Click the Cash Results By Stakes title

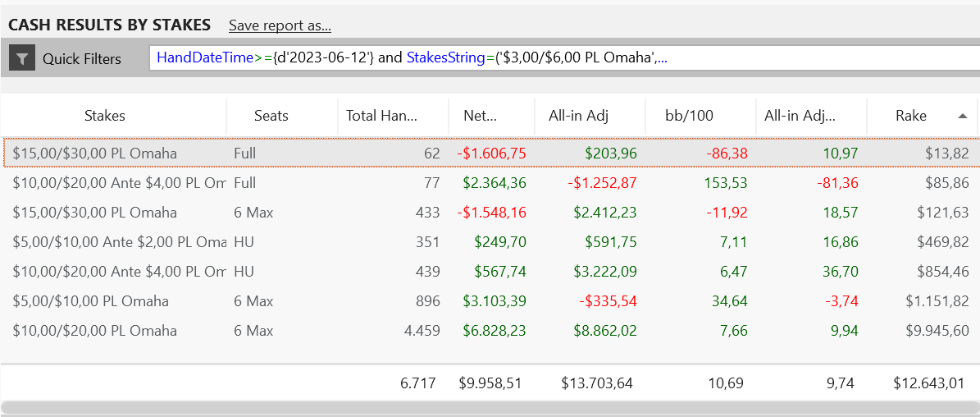pos(109,25)
